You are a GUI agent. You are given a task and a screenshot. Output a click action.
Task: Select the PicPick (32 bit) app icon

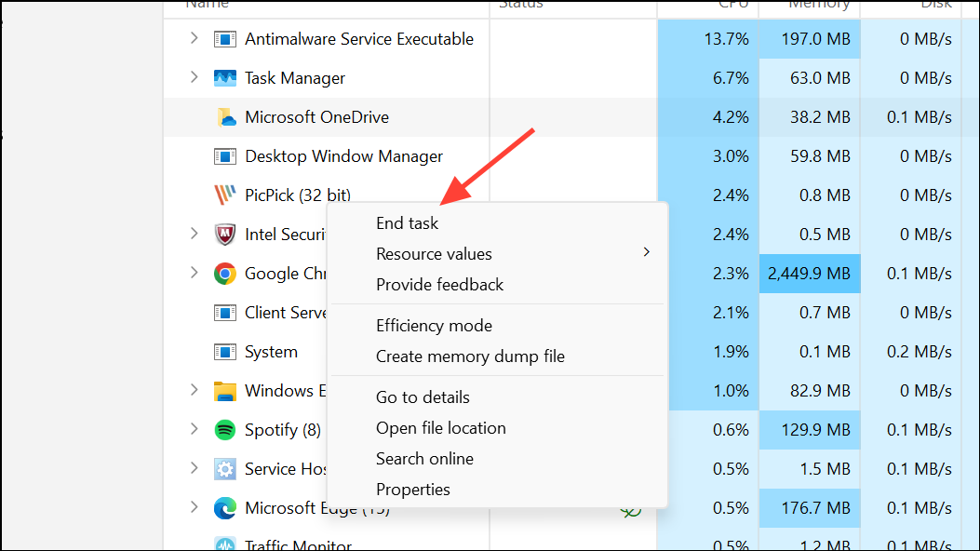point(224,195)
